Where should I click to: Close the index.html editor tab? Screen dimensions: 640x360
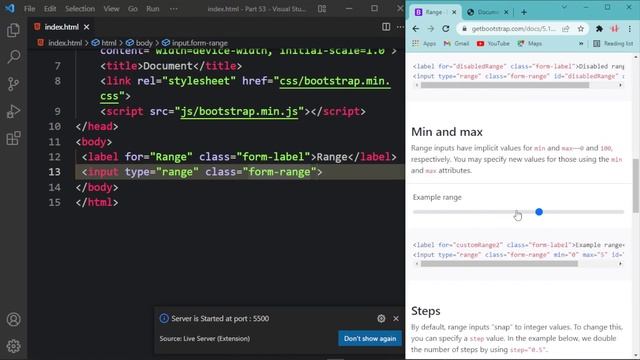[x=87, y=27]
